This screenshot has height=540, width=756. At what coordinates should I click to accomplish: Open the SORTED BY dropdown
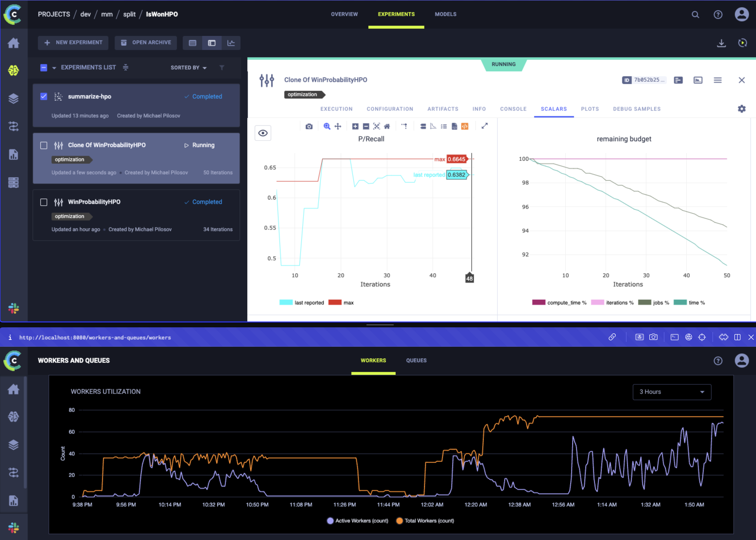[x=189, y=67]
